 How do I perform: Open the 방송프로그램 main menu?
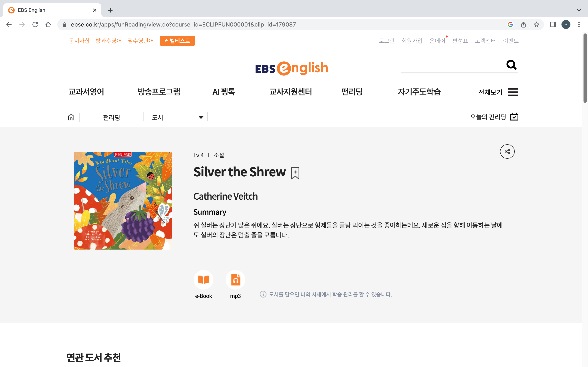coord(159,92)
